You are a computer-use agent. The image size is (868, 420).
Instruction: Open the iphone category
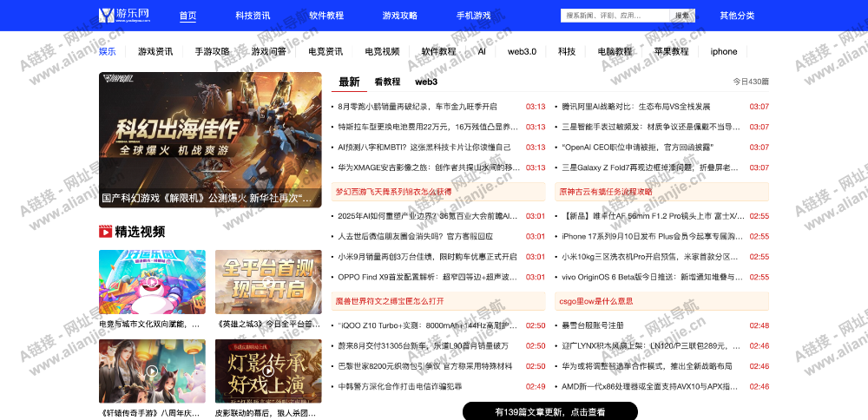[724, 51]
